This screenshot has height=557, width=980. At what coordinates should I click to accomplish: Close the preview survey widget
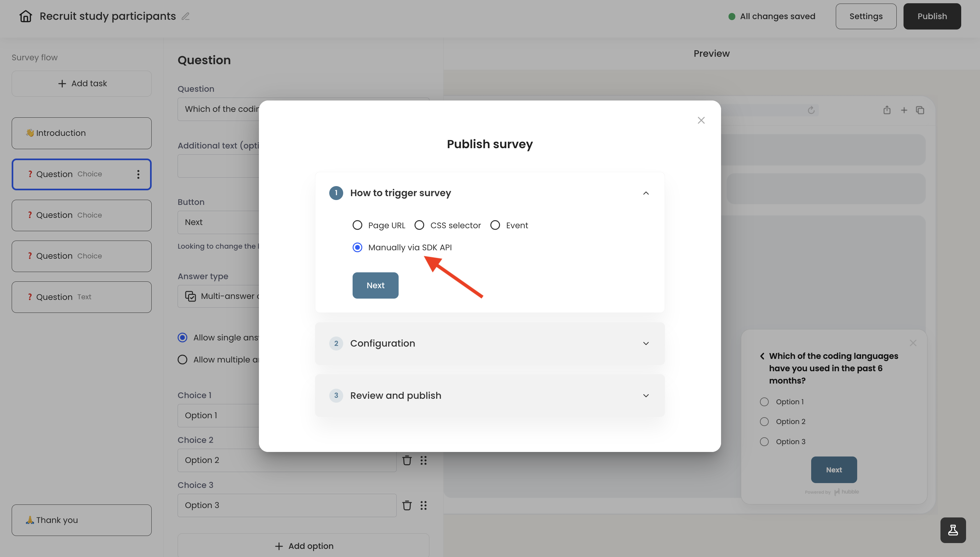pos(913,343)
